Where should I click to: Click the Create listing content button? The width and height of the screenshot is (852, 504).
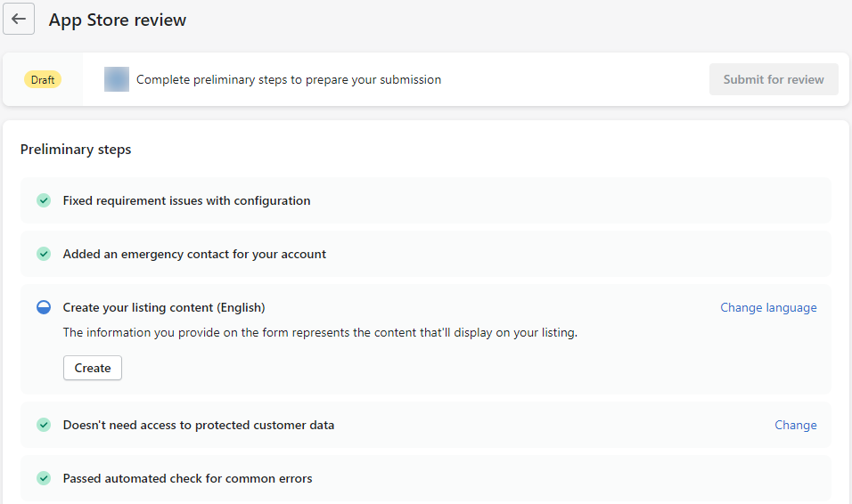(93, 368)
